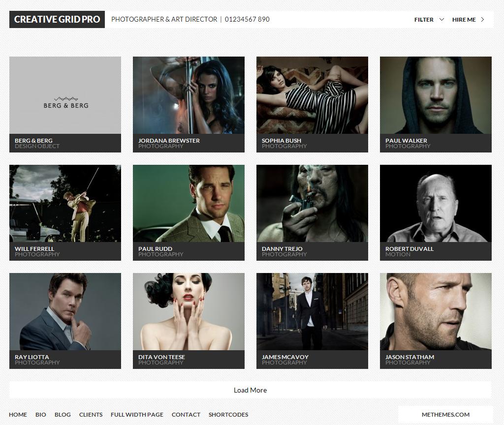Click the WILL FERRELL caption title

34,248
